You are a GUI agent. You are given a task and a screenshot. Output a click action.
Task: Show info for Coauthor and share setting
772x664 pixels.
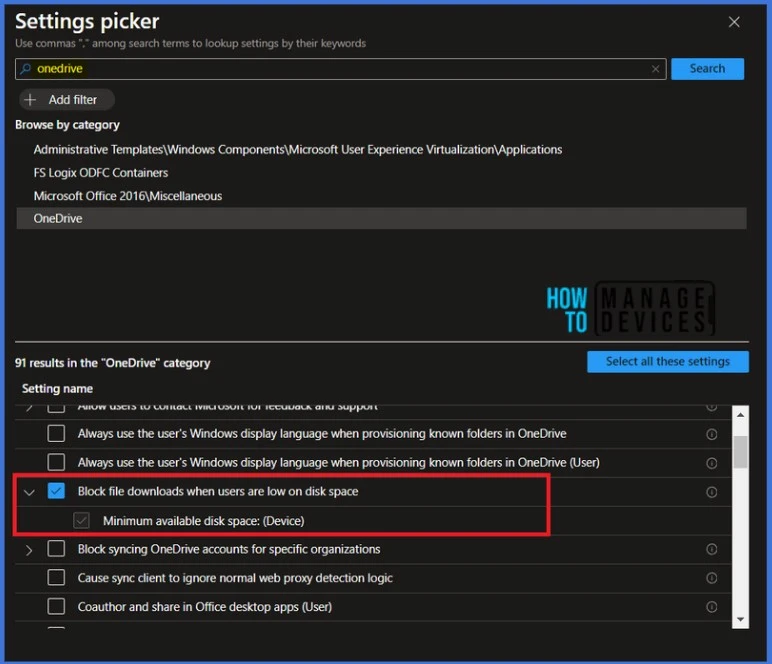tap(711, 607)
